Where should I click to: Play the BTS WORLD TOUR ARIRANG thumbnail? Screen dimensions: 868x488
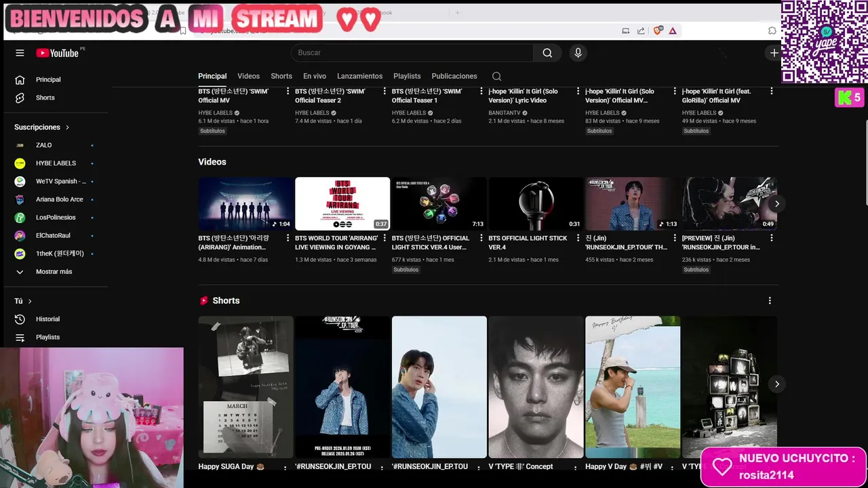coord(342,203)
